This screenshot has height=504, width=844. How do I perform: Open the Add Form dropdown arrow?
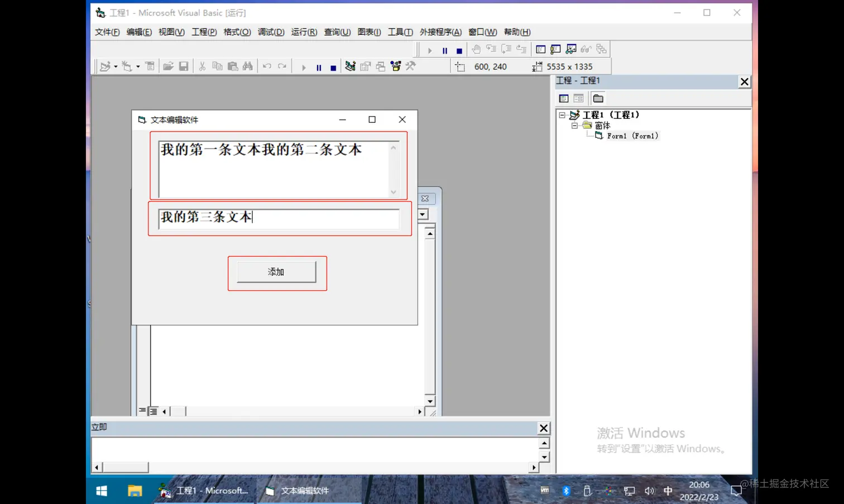click(x=138, y=66)
